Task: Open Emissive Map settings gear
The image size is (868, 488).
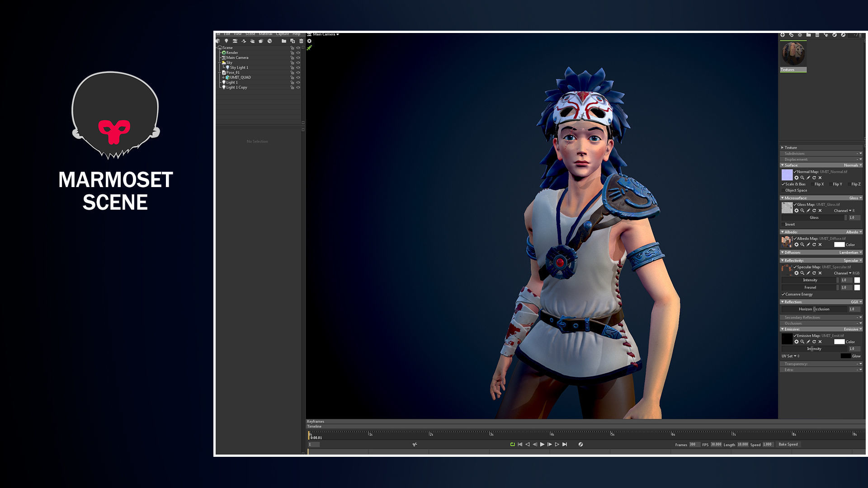Action: click(x=797, y=342)
